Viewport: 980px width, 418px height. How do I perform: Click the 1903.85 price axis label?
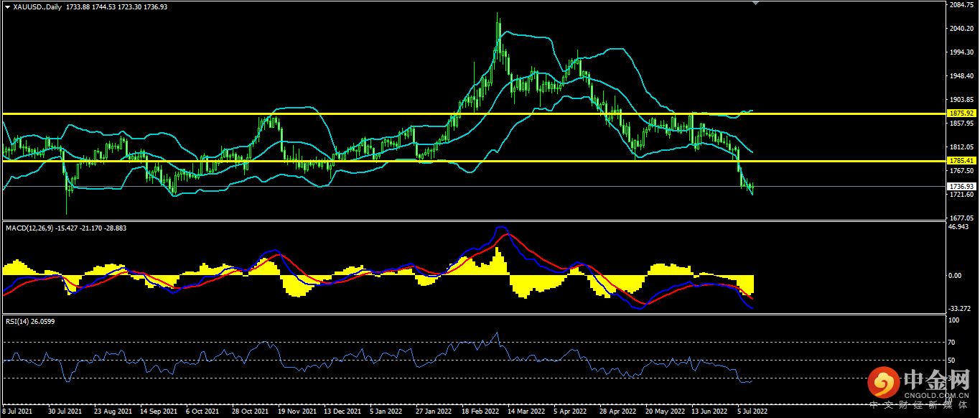(961, 100)
